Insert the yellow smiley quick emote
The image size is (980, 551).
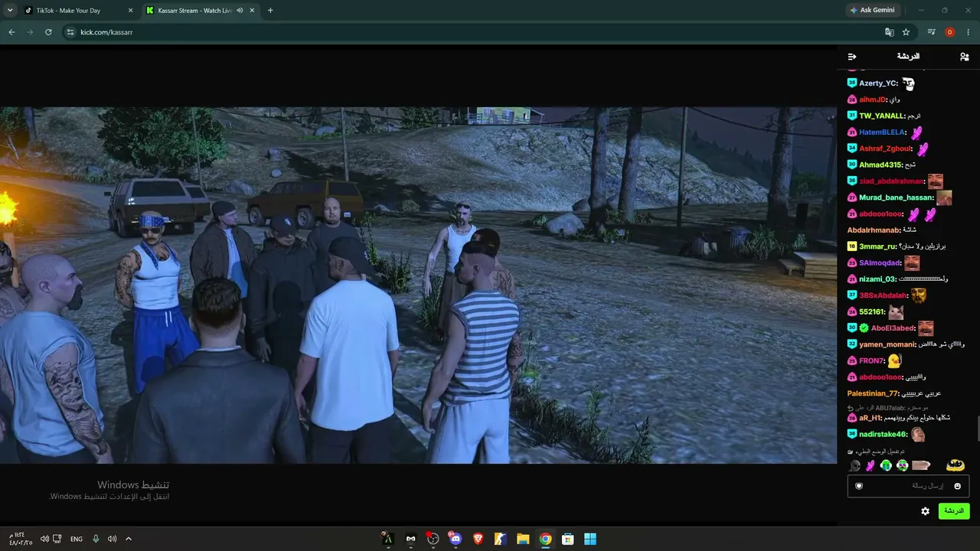[955, 465]
